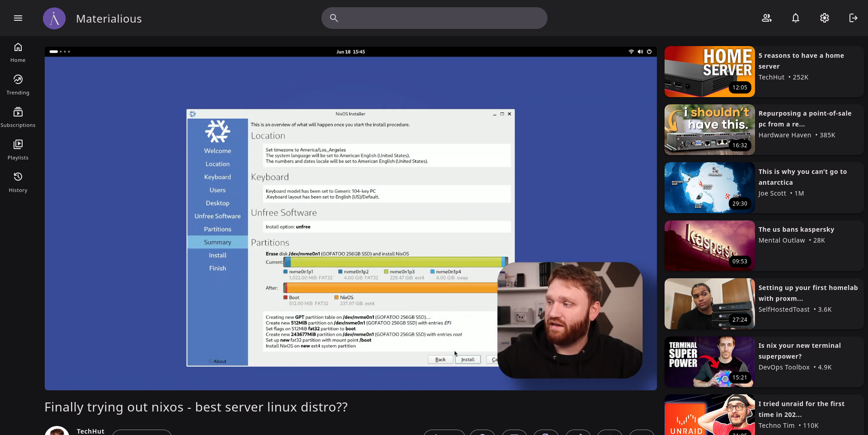
Task: Click the Materialious purple logo
Action: [x=54, y=19]
